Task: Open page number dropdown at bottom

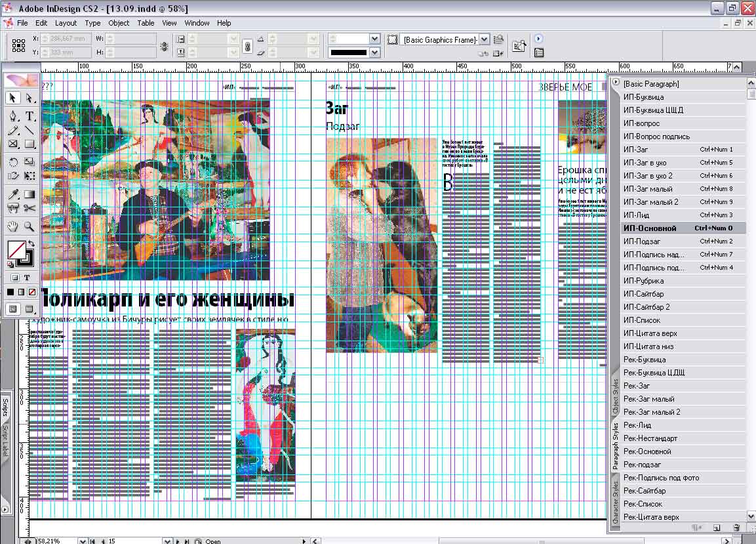Action: click(167, 541)
